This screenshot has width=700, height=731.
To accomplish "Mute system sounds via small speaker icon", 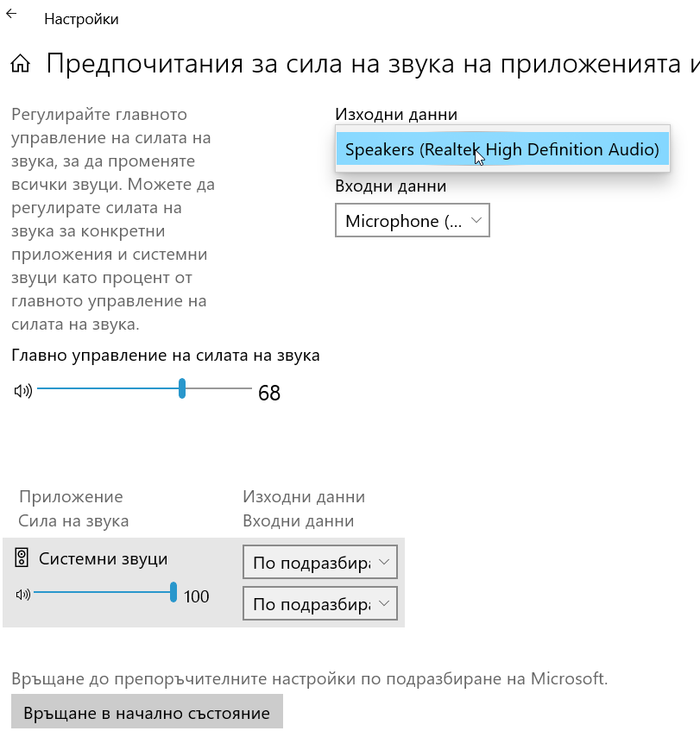I will 22,594.
